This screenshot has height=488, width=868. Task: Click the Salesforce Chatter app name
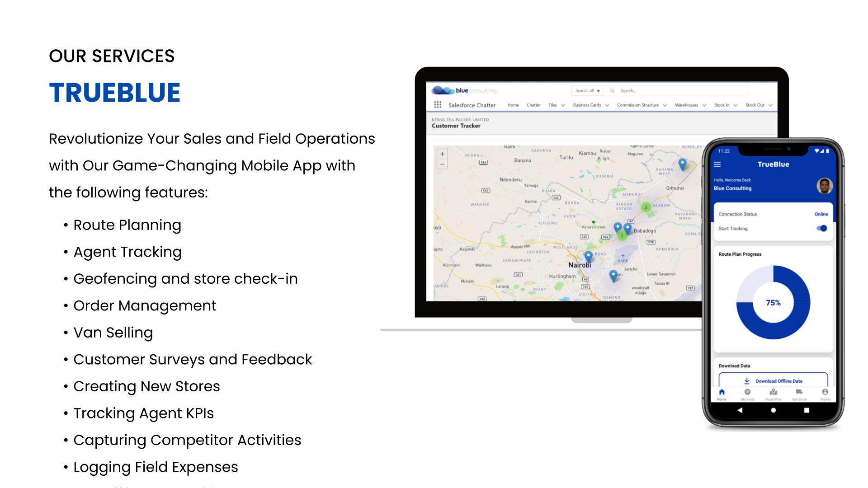click(x=472, y=105)
